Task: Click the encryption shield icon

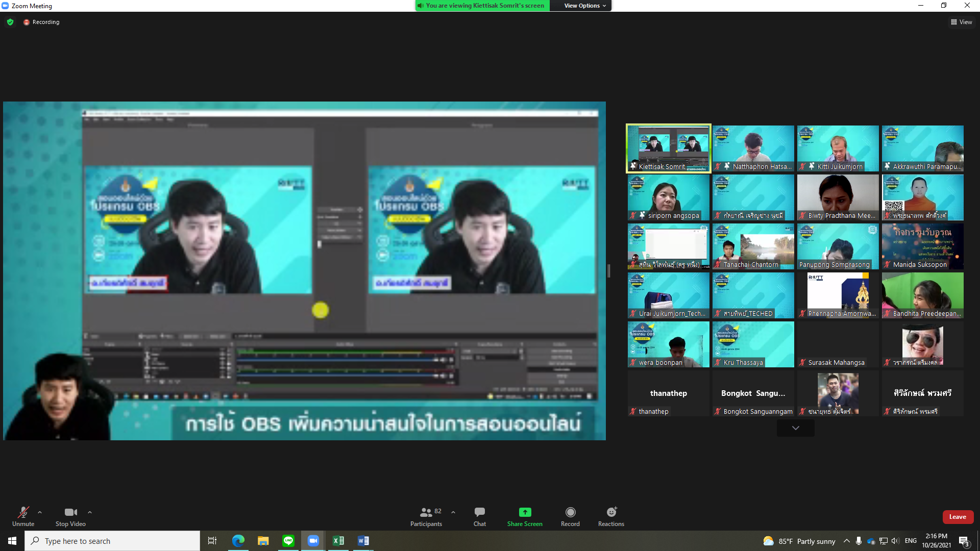Action: [10, 22]
